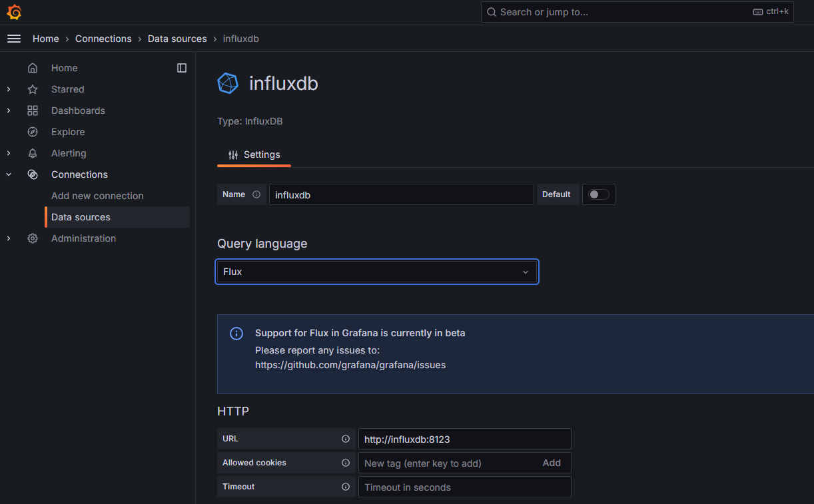Undock the sidebar menu panel icon
The height and width of the screenshot is (504, 814).
click(x=182, y=68)
